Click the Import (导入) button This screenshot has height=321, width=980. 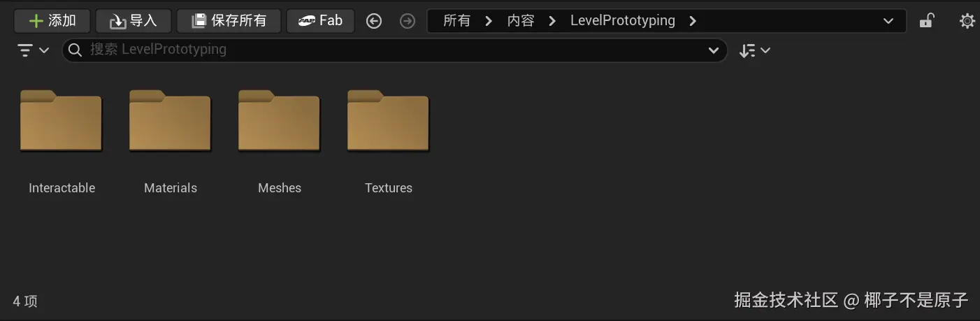point(133,21)
